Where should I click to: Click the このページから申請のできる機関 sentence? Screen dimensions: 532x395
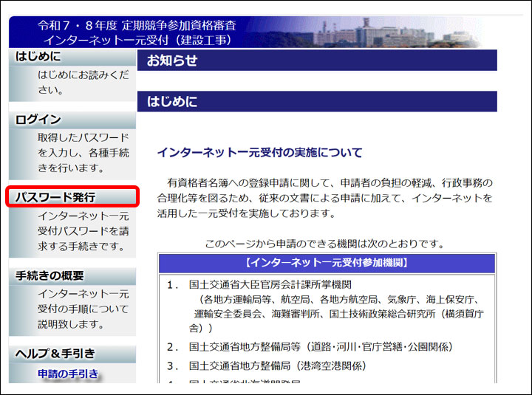324,244
